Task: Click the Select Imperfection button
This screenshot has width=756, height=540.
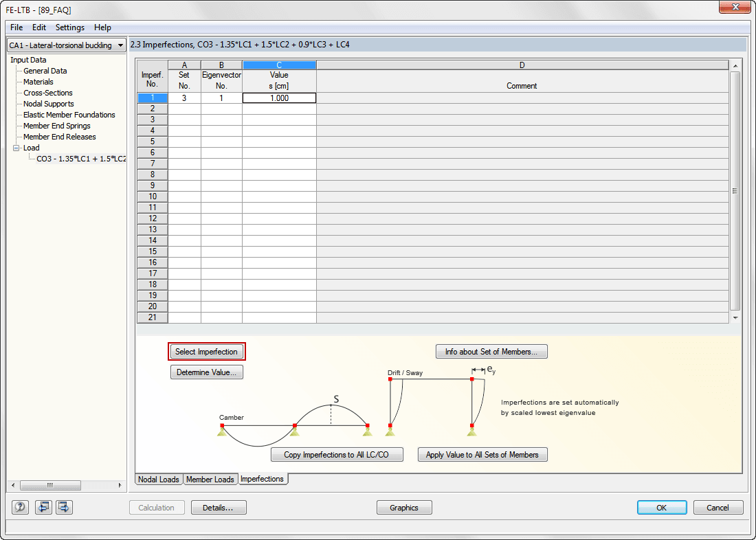Action: point(206,352)
